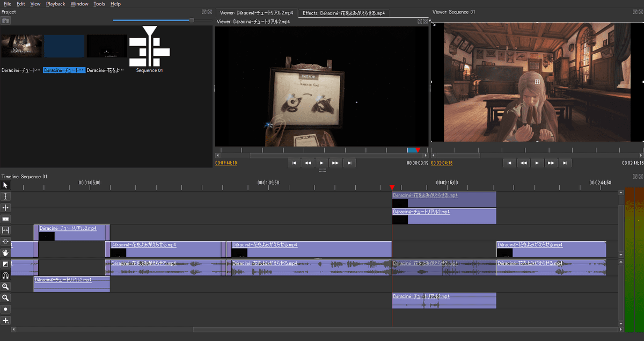644x341 pixels.
Task: Select the Hand tool for panning
Action: click(6, 252)
